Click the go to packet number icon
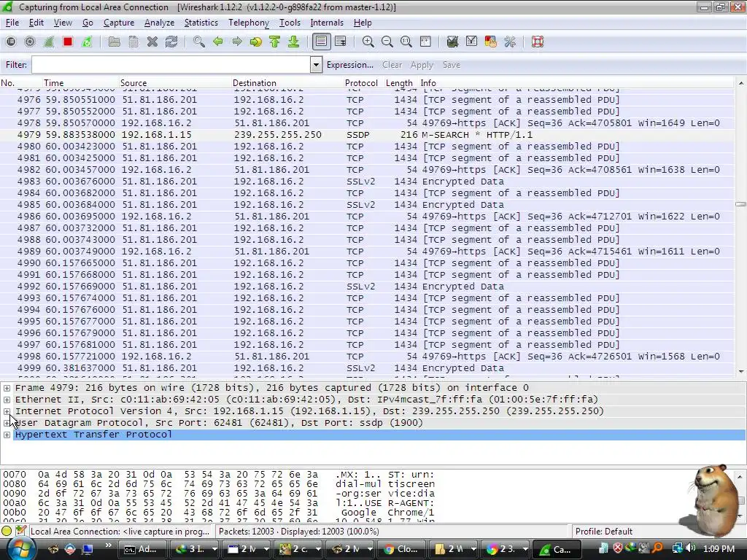The image size is (747, 560). point(256,42)
